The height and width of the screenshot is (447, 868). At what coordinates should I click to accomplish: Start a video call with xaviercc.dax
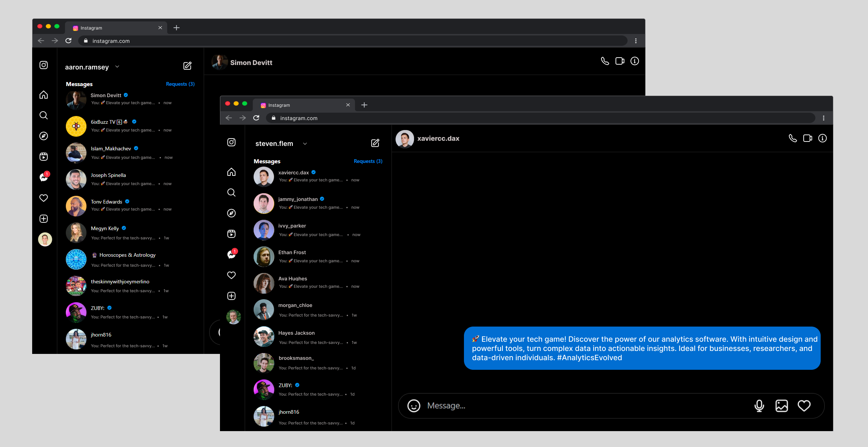(807, 138)
